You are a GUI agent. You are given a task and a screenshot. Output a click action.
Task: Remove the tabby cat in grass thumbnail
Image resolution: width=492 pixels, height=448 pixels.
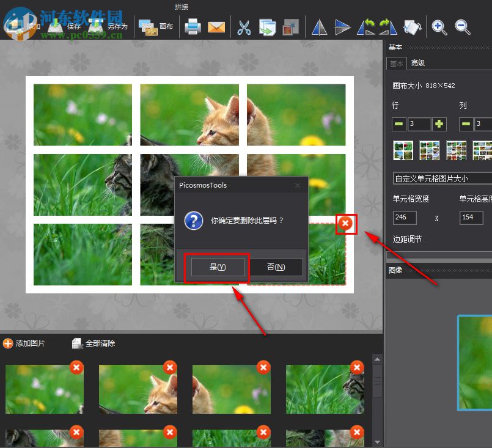pyautogui.click(x=357, y=367)
